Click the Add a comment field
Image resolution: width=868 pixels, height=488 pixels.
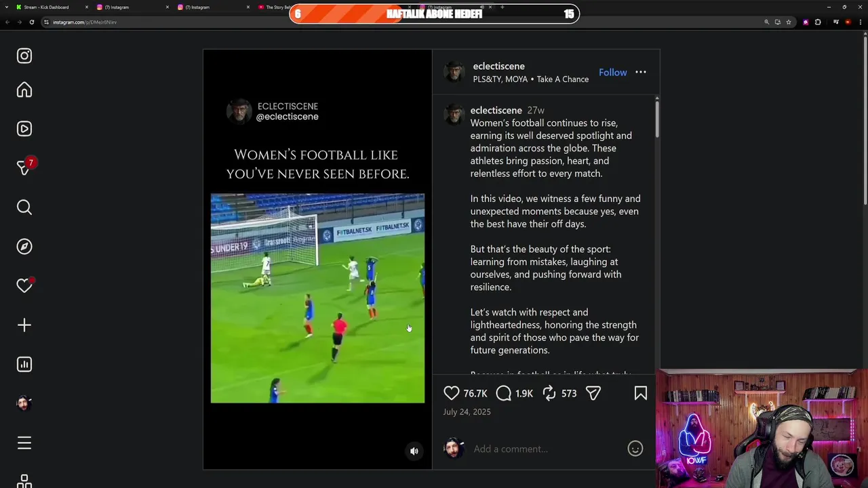[x=547, y=449]
